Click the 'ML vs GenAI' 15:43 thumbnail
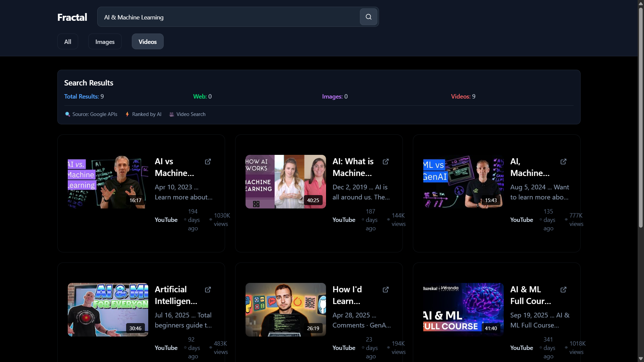Image resolution: width=644 pixels, height=362 pixels. [463, 182]
